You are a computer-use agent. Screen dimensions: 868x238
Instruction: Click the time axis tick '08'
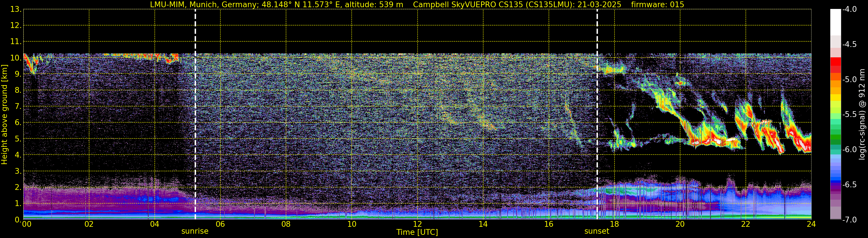point(286,224)
